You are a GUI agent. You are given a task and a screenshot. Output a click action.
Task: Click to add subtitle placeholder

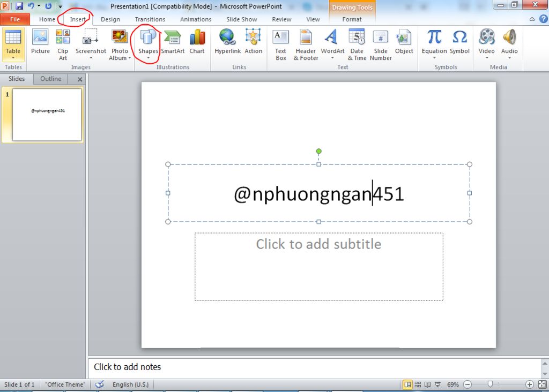tap(318, 267)
